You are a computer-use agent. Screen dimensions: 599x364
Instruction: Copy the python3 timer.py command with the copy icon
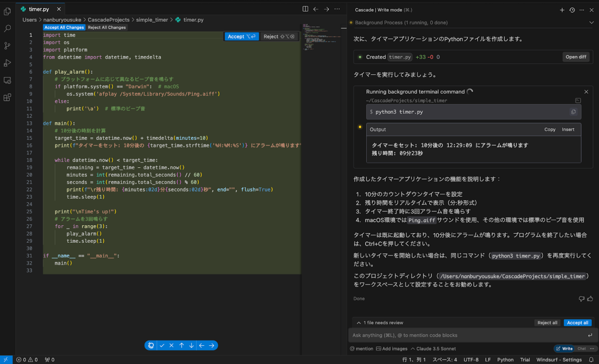point(573,112)
